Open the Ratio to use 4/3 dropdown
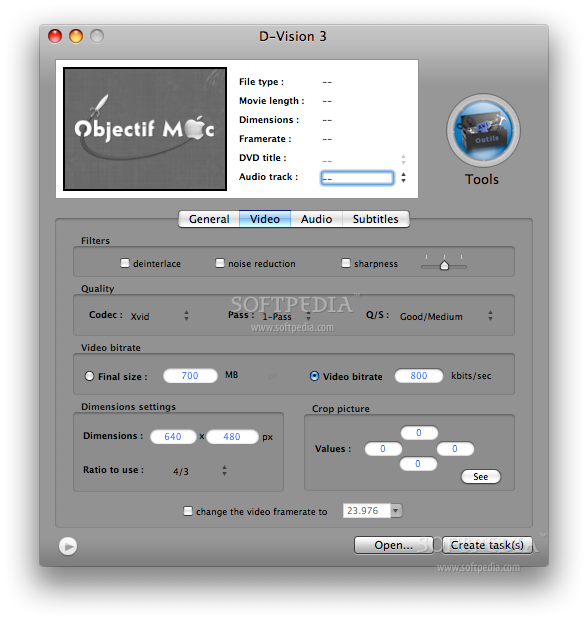The image size is (588, 621). tap(200, 471)
